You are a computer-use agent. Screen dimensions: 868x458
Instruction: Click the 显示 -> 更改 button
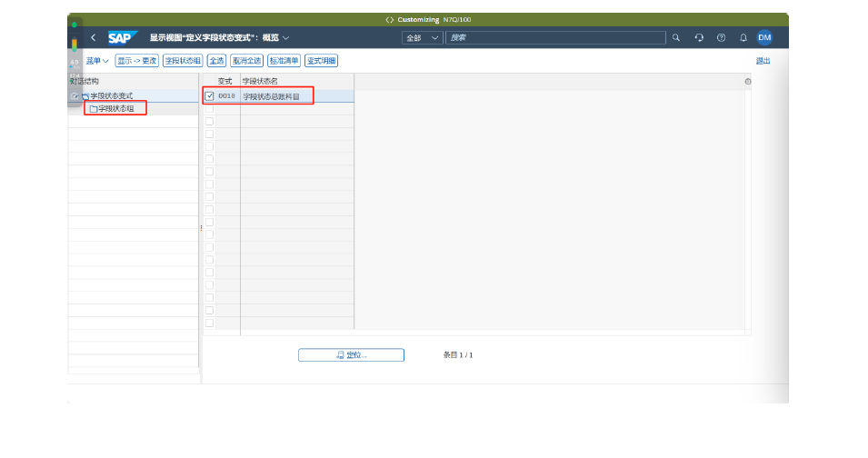[136, 61]
